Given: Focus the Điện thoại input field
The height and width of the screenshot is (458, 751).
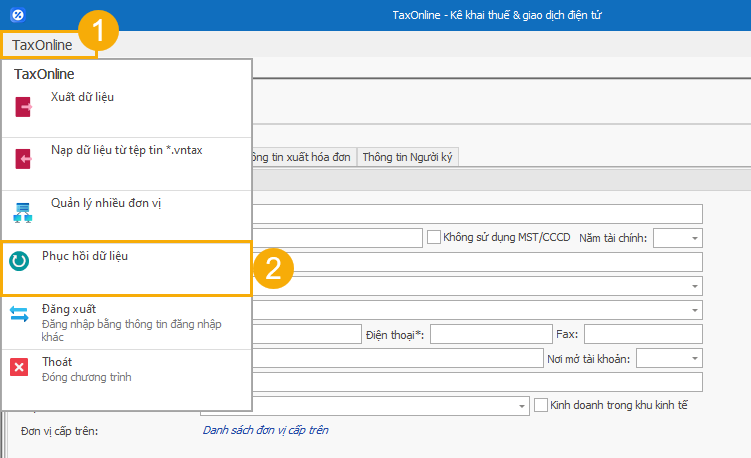Looking at the screenshot, I should point(491,334).
